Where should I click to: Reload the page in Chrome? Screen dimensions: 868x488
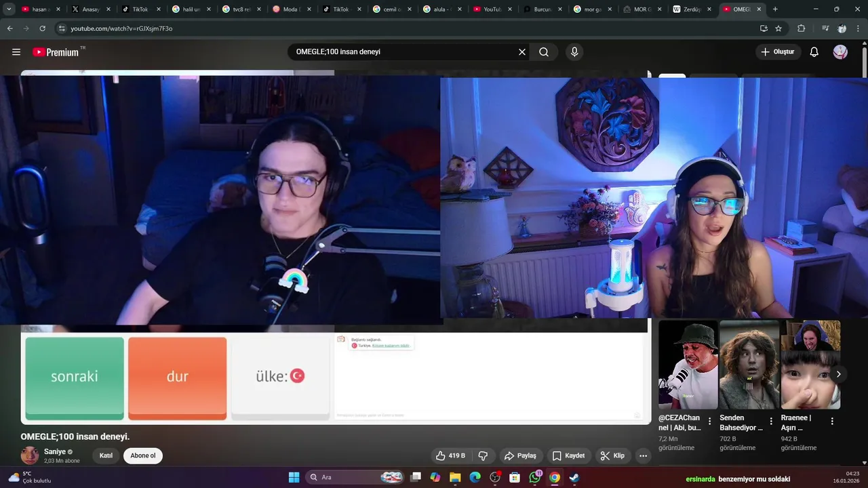click(x=42, y=28)
